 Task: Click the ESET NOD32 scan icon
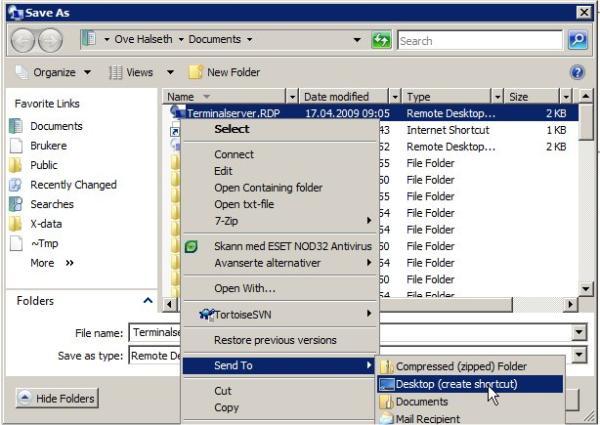click(x=193, y=246)
